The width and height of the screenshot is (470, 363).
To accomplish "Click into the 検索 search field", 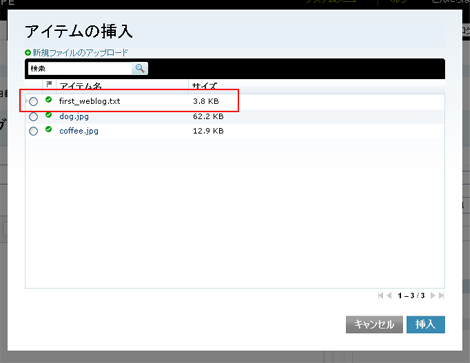I will [x=80, y=68].
